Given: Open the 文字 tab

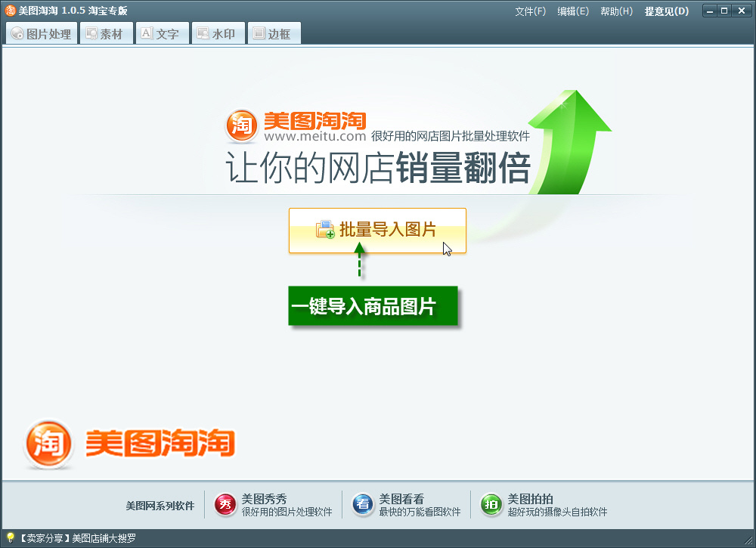Looking at the screenshot, I should pyautogui.click(x=162, y=33).
